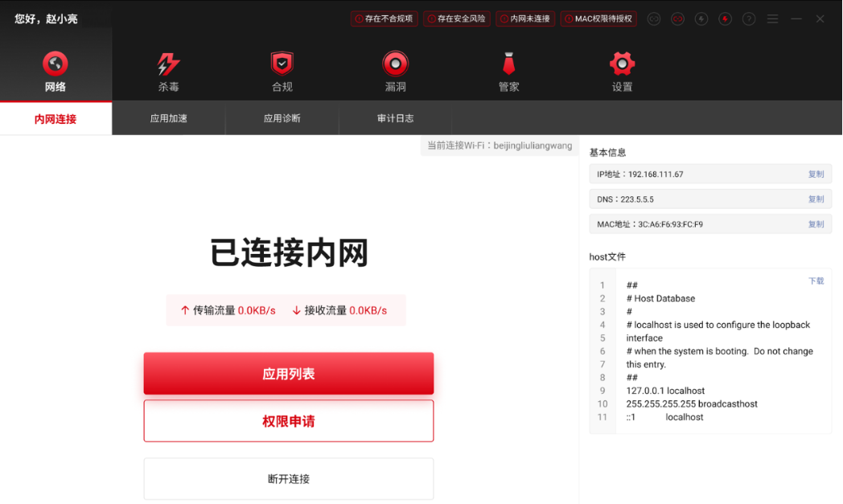Click the 传输流量 0.0KB/s readout
The height and width of the screenshot is (504, 843).
(x=228, y=310)
